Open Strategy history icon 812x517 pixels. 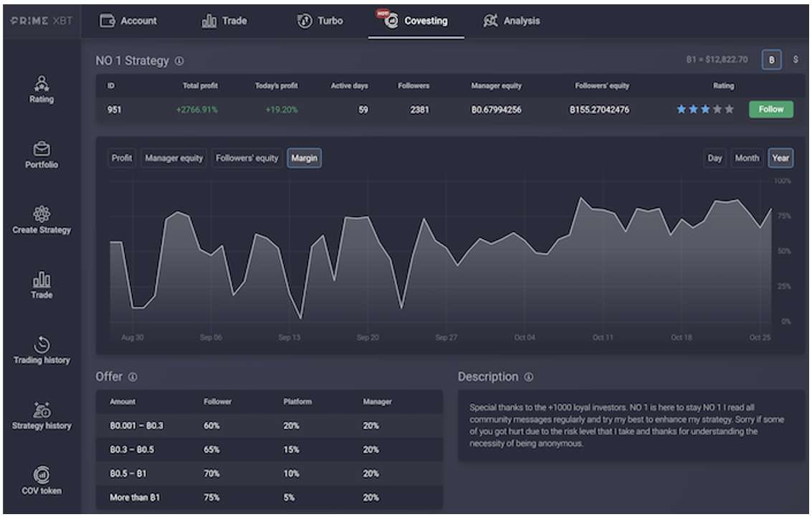(42, 409)
